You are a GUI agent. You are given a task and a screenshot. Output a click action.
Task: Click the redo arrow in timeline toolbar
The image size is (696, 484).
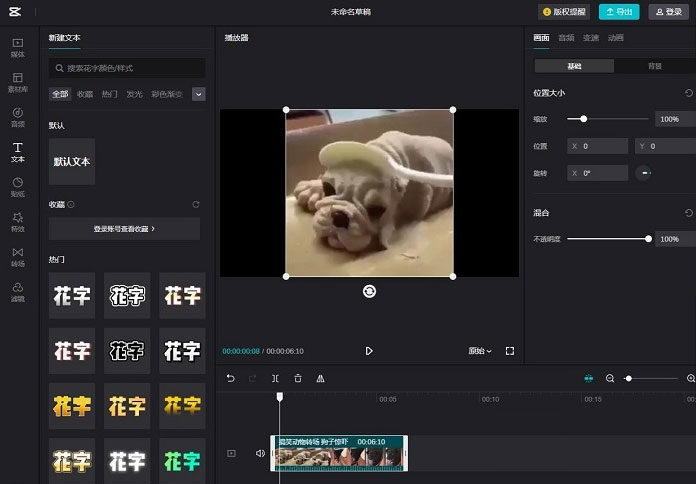click(253, 378)
